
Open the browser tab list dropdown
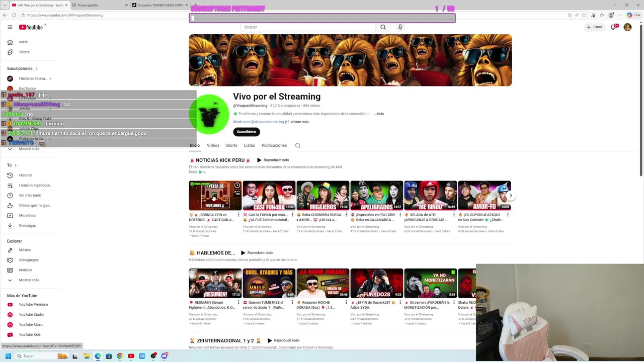click(x=5, y=5)
